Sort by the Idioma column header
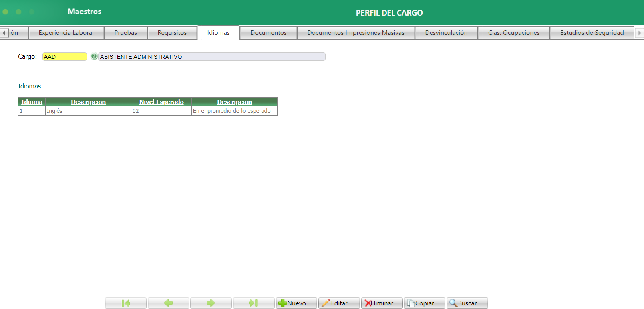This screenshot has height=309, width=644. pyautogui.click(x=32, y=102)
